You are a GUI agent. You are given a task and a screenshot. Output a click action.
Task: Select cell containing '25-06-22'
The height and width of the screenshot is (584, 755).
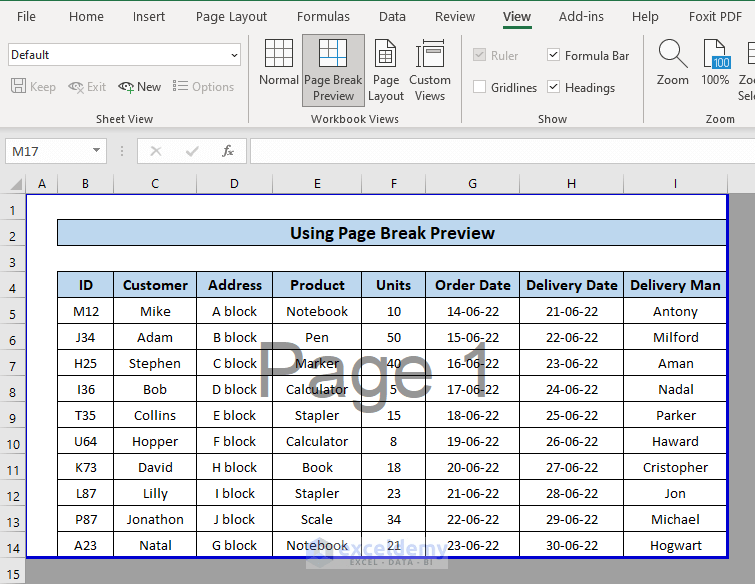pos(572,415)
